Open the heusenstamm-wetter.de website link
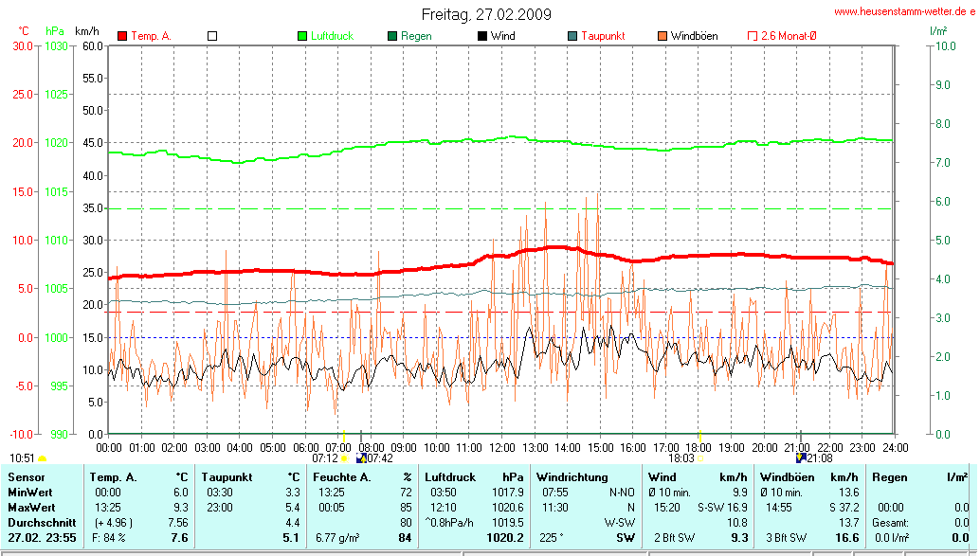The height and width of the screenshot is (556, 980). (x=905, y=11)
